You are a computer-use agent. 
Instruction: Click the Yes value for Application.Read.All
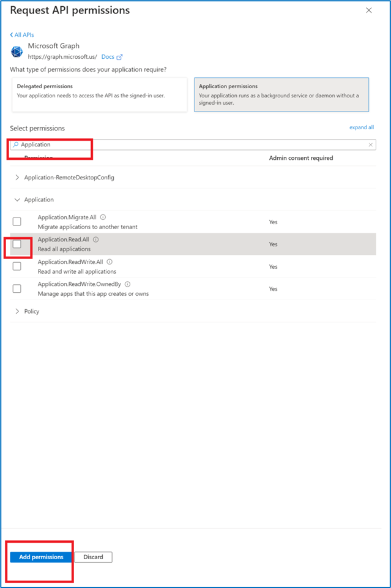(273, 244)
